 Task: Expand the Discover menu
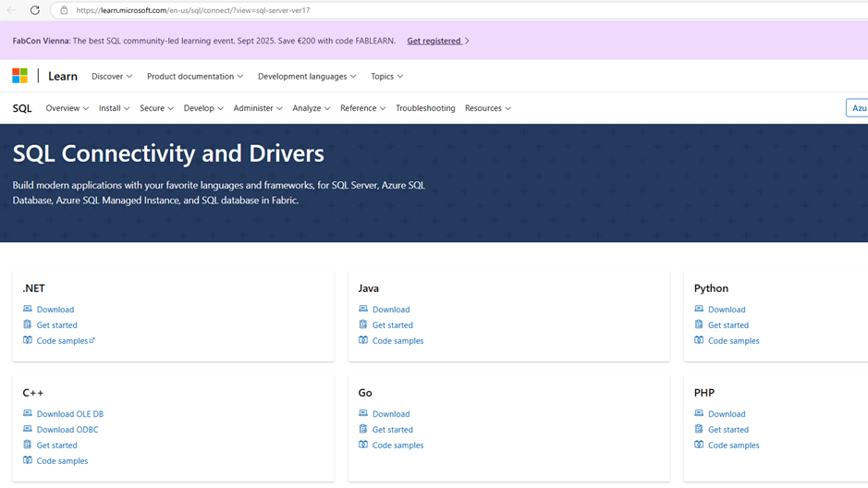pos(112,77)
